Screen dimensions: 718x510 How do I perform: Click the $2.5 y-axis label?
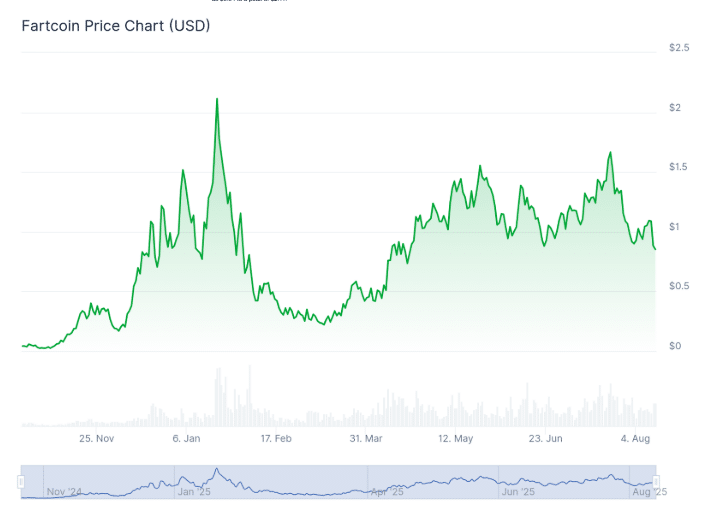pyautogui.click(x=679, y=48)
